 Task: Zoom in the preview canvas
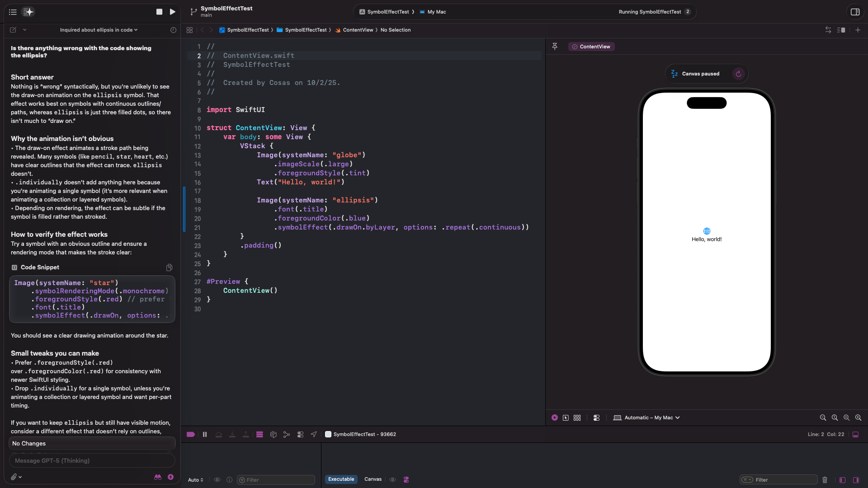858,418
